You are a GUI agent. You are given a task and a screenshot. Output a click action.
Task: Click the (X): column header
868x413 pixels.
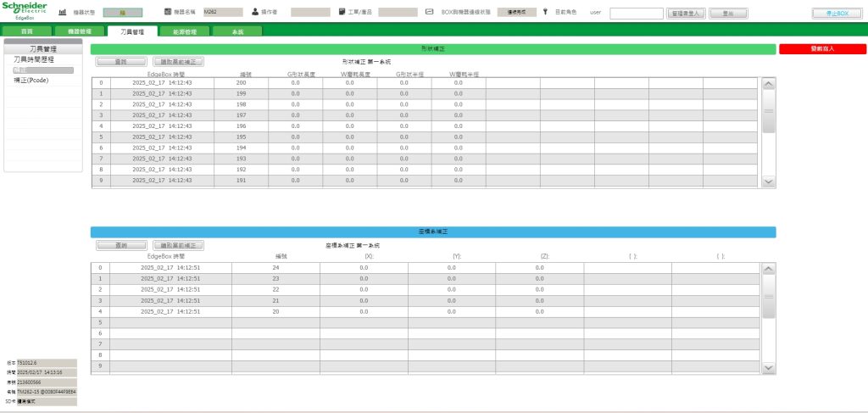coord(369,257)
